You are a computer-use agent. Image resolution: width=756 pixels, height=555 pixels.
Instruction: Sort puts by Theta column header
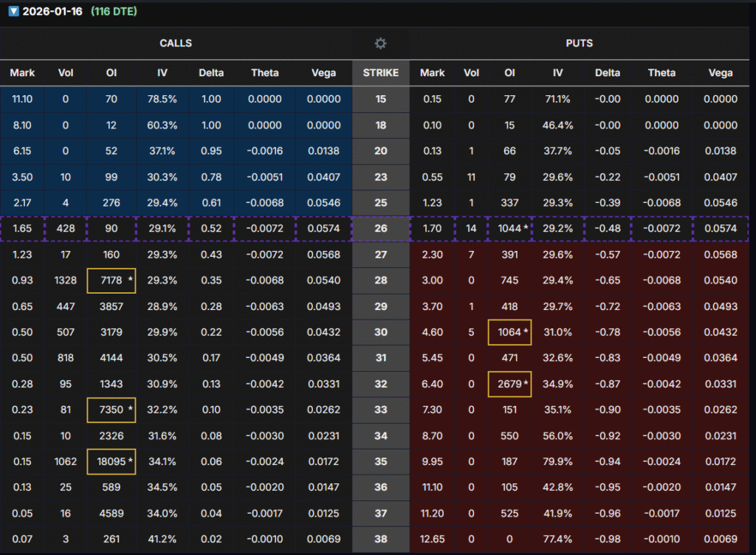(x=661, y=72)
